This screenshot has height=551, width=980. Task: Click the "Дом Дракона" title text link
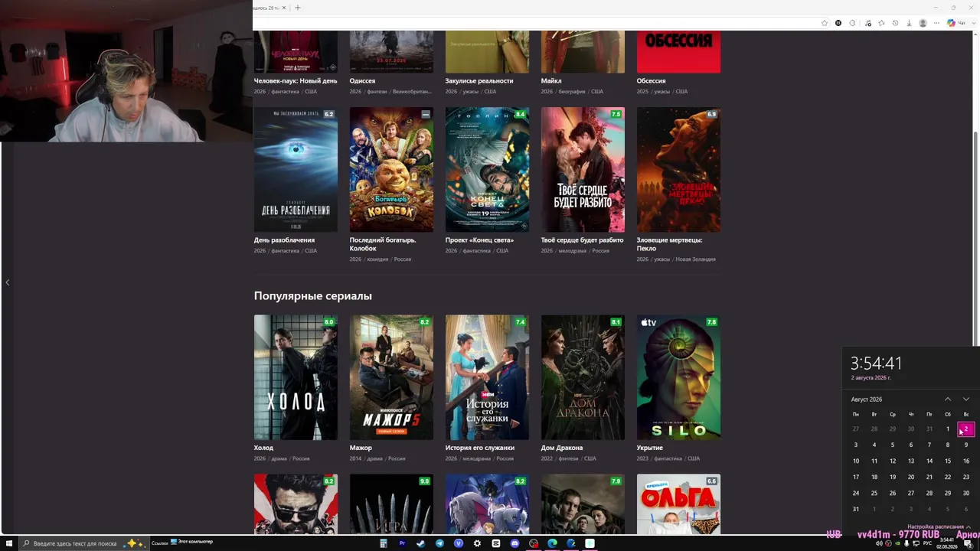coord(562,448)
